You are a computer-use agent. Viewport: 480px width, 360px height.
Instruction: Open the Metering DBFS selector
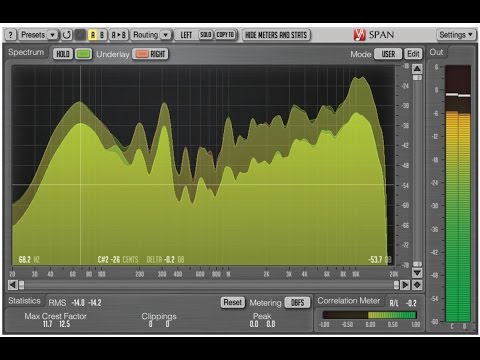[297, 302]
